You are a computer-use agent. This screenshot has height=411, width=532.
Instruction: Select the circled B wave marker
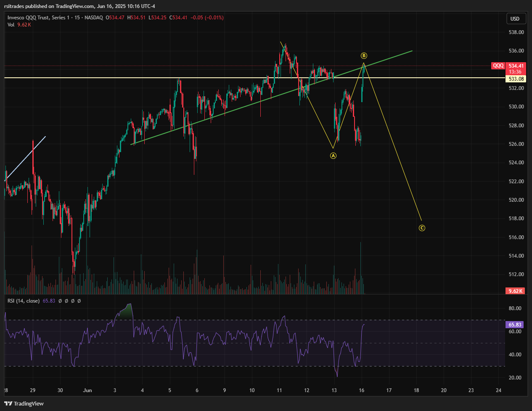click(x=364, y=55)
